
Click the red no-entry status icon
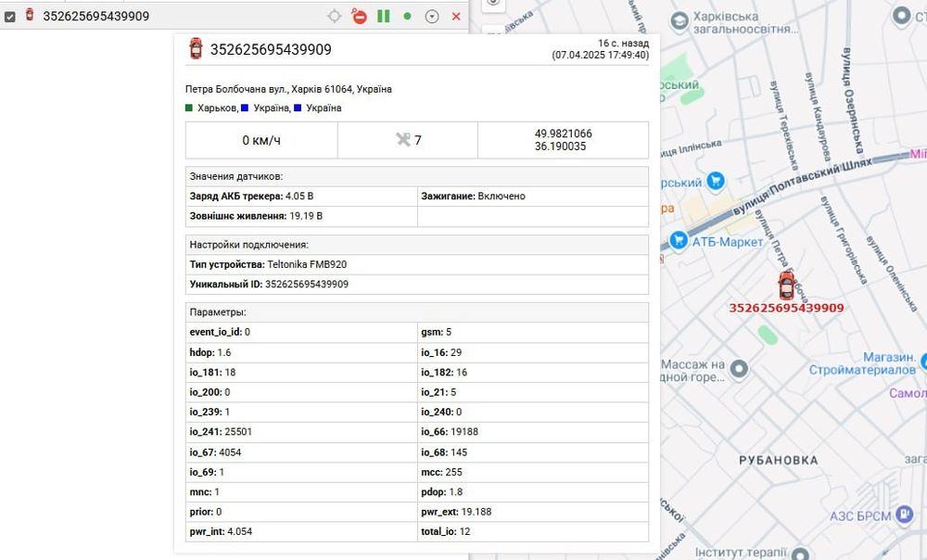tap(360, 17)
